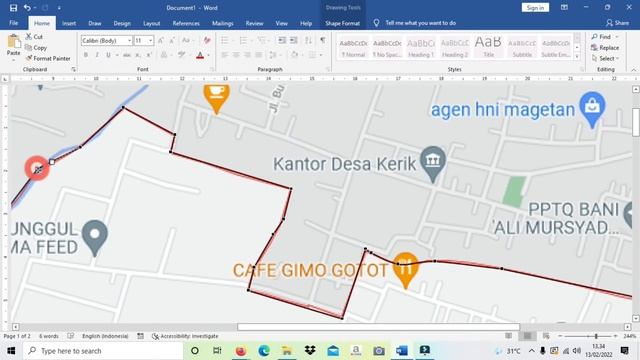The width and height of the screenshot is (640, 360).
Task: Switch to the References tab
Action: pos(186,23)
